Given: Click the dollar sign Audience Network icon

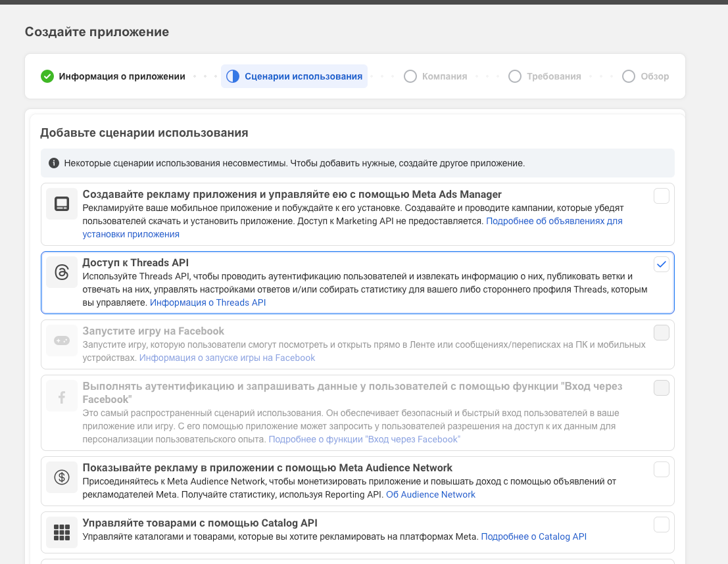Looking at the screenshot, I should [62, 477].
